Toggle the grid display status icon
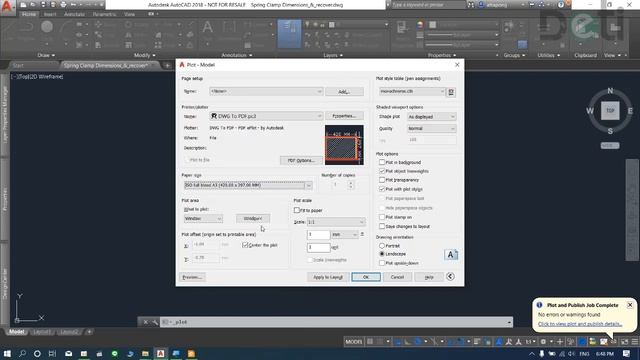 370,342
